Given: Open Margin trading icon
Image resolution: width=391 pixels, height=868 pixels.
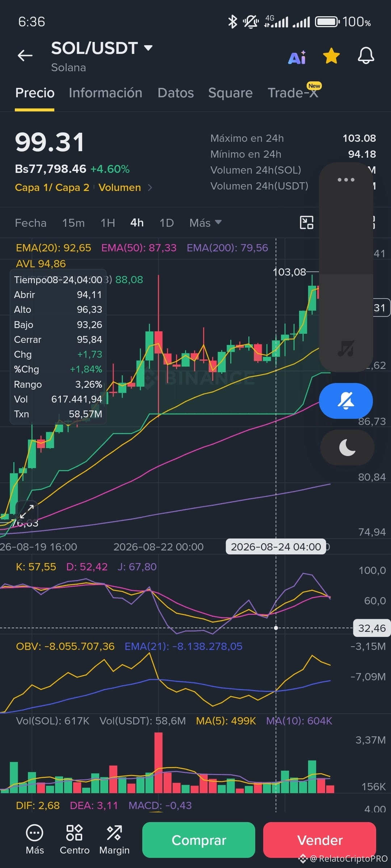Looking at the screenshot, I should (114, 840).
